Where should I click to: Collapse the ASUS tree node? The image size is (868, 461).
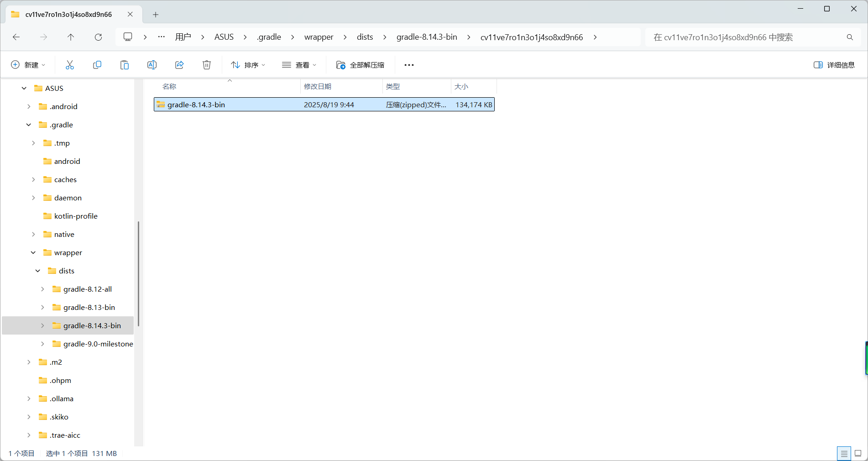(x=24, y=88)
